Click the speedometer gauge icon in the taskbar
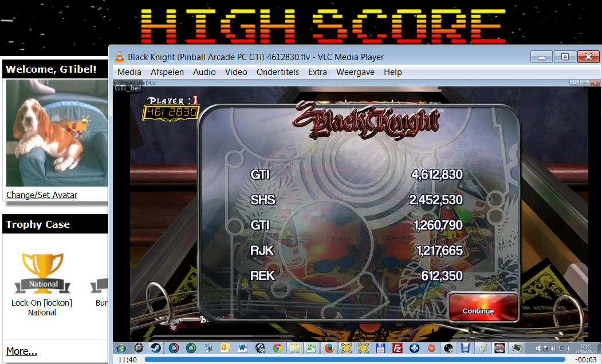This screenshot has width=602, height=364. pos(139,348)
